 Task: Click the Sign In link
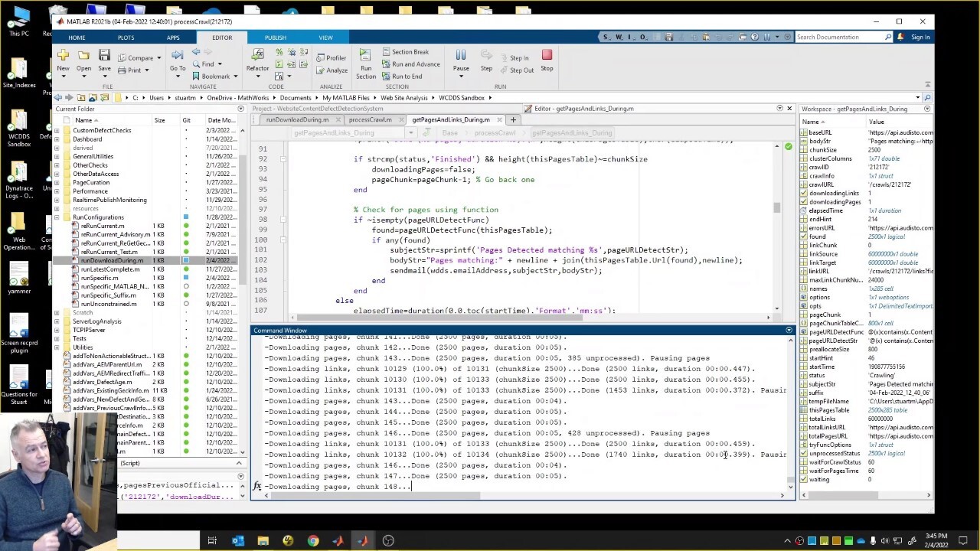point(920,37)
